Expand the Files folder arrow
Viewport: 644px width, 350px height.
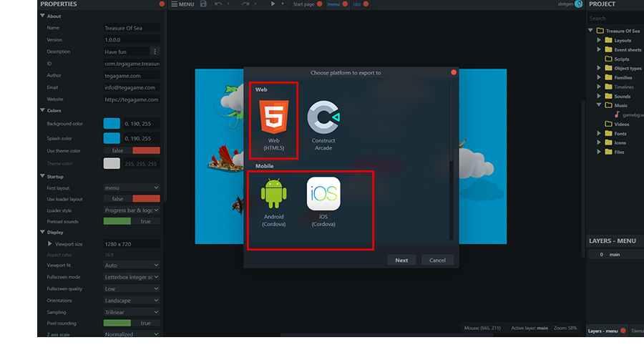pos(599,152)
